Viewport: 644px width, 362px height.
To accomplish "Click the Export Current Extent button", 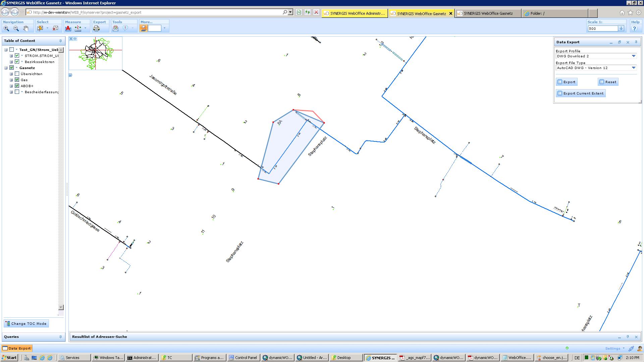I will coord(581,94).
